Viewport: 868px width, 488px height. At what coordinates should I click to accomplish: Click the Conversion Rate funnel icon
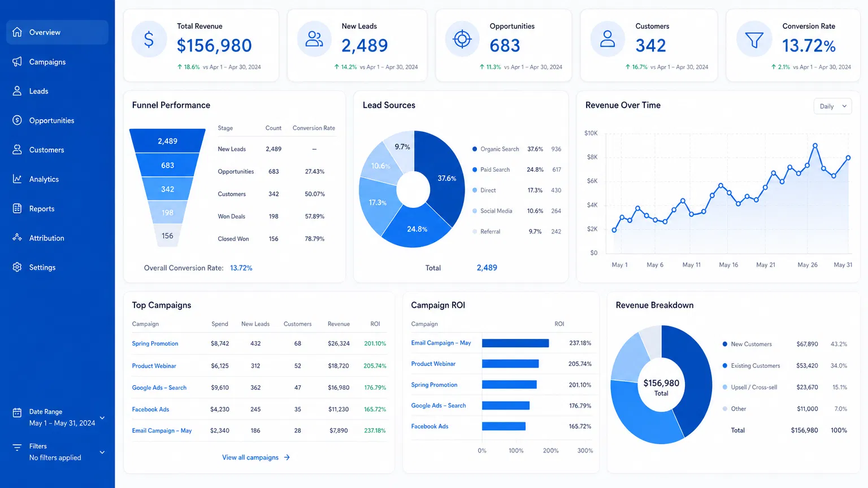pyautogui.click(x=754, y=39)
